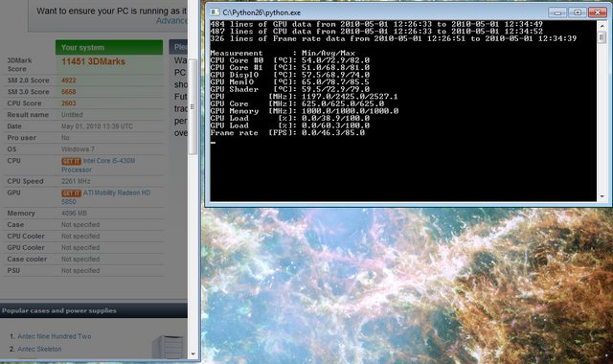Click the python.exe console window icon
Viewport: 613px width, 364px height.
coord(215,12)
